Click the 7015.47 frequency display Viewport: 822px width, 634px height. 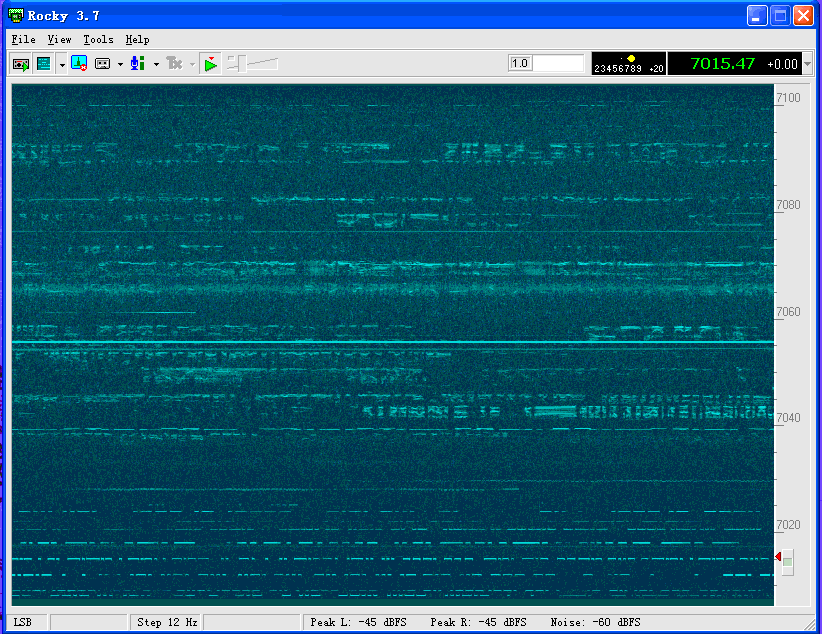(x=722, y=63)
